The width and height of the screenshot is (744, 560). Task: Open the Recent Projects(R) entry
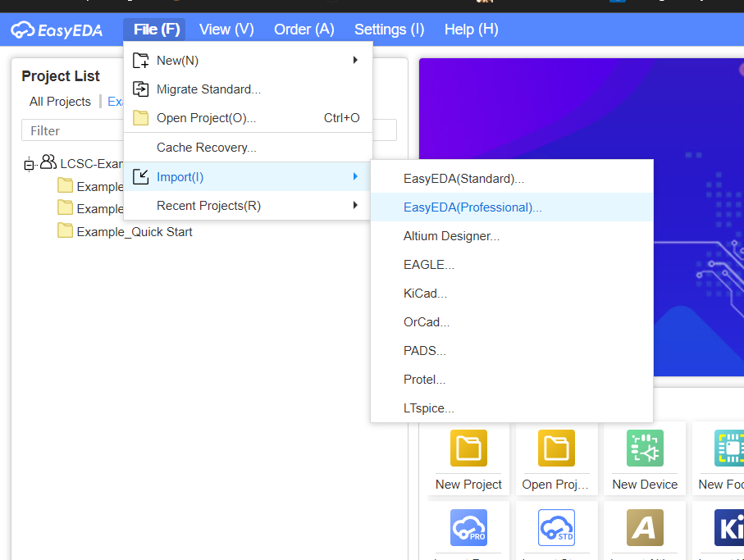(248, 205)
